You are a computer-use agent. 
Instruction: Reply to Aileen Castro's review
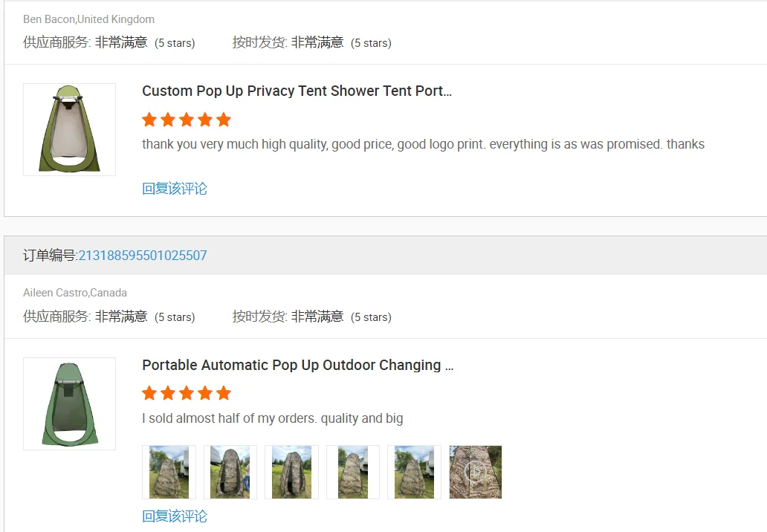click(x=175, y=516)
